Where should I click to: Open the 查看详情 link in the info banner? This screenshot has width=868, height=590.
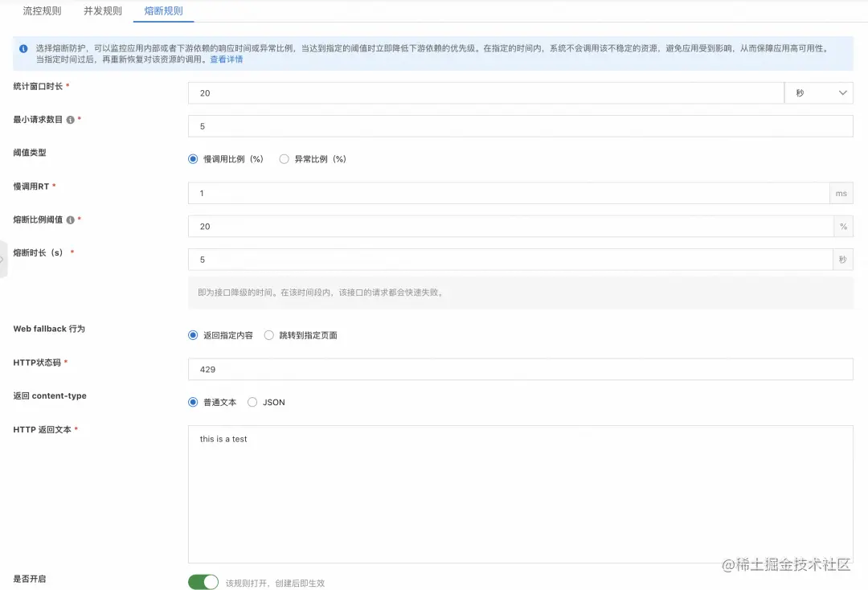(227, 59)
